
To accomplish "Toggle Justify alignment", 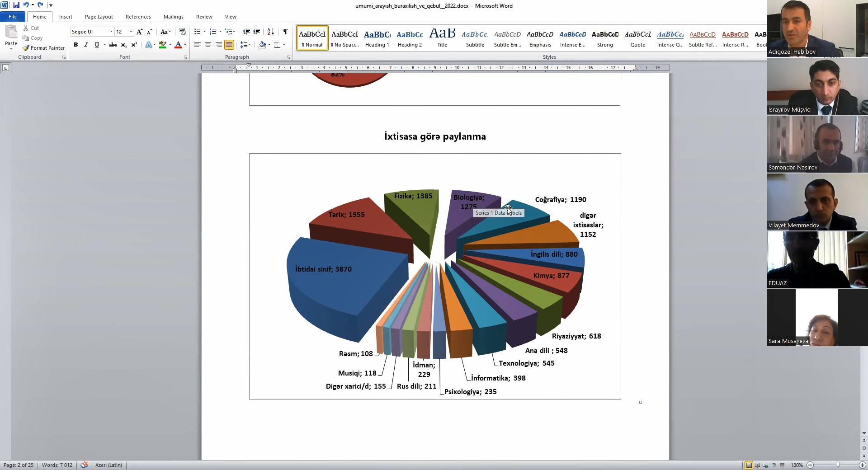I will pos(229,45).
